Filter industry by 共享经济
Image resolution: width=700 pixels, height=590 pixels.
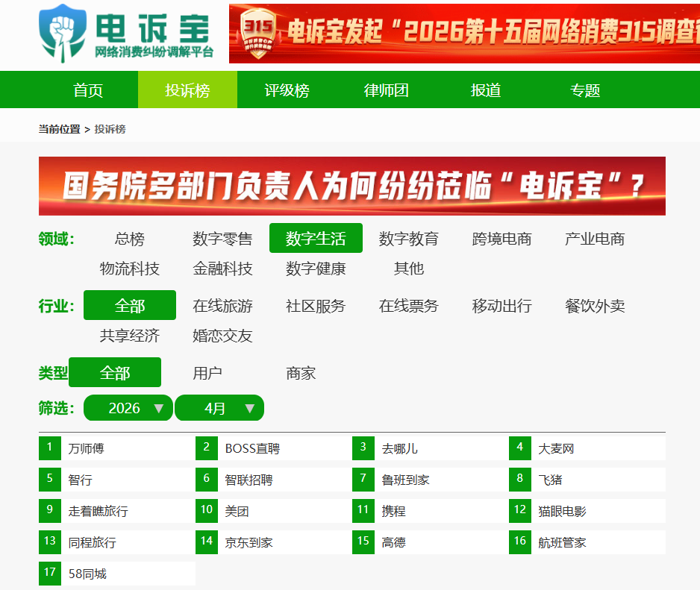(x=129, y=335)
